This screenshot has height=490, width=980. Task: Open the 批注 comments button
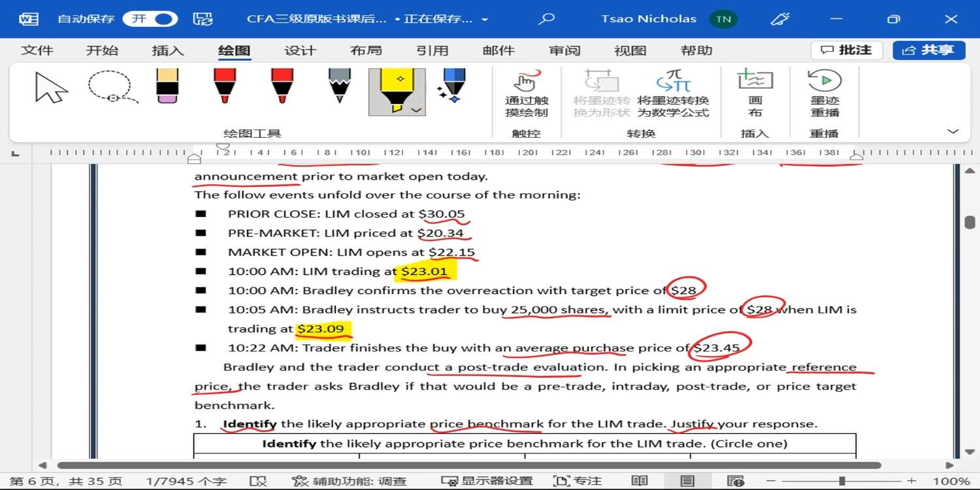coord(847,50)
